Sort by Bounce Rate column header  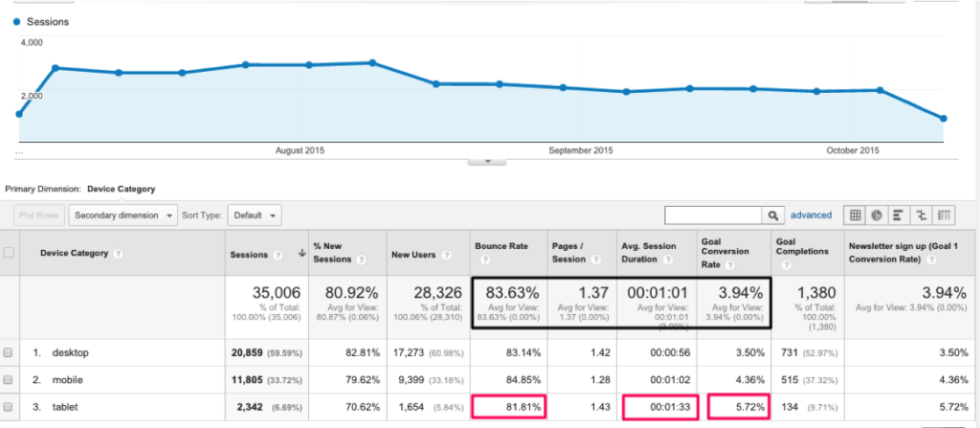point(501,246)
